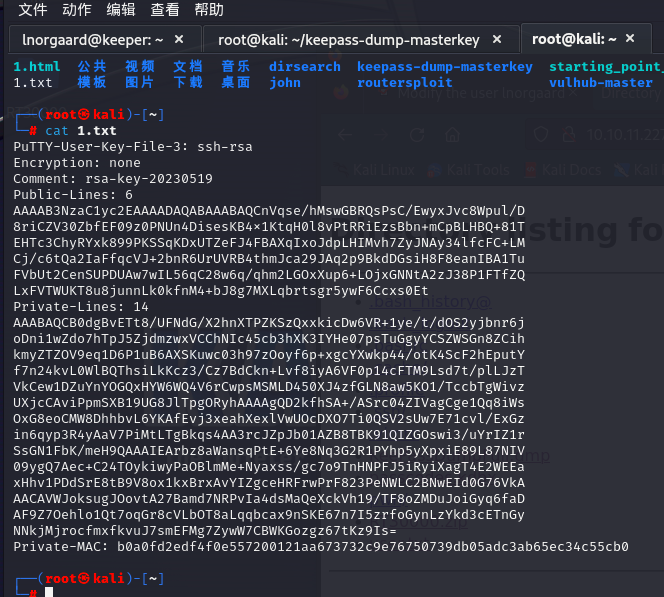
Task: Click the 1.txt entry in listing
Action: pos(33,83)
